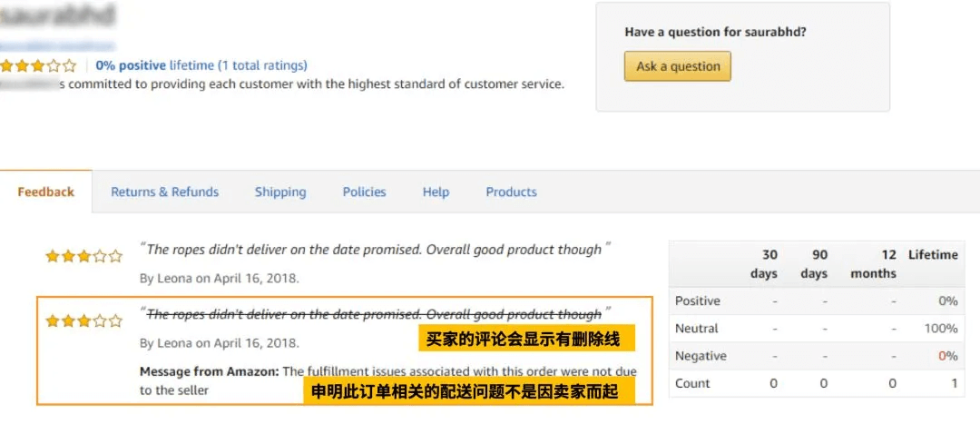Go to the Help tab
980x424 pixels.
tap(436, 192)
